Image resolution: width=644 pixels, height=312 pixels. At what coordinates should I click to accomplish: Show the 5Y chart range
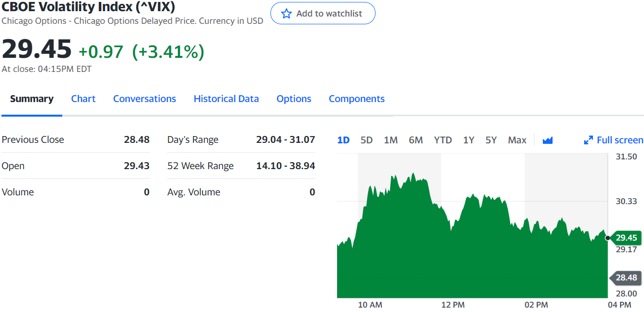click(x=491, y=140)
